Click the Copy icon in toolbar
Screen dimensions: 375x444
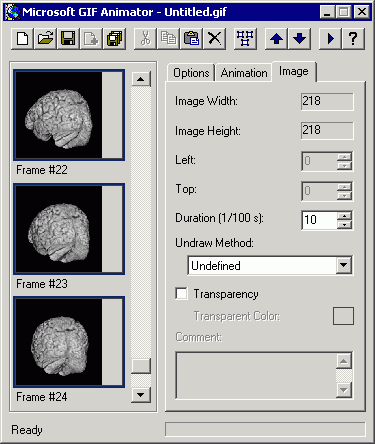tap(168, 39)
